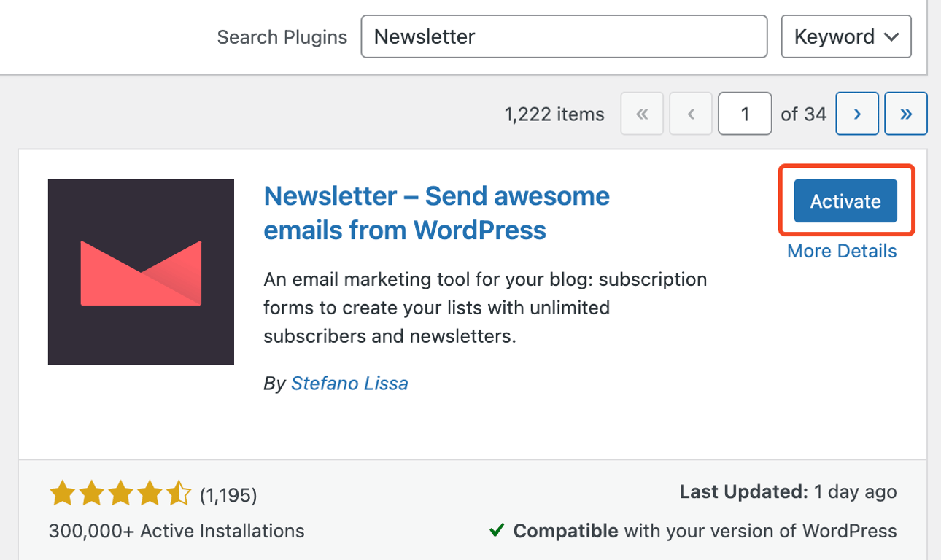Click inside the Search Plugins field
941x560 pixels.
(x=563, y=36)
